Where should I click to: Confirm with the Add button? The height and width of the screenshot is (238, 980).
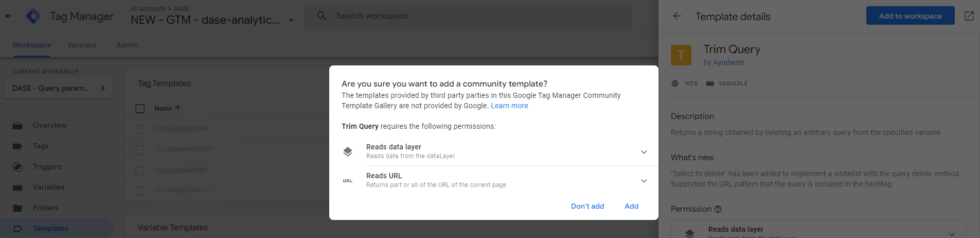tap(632, 206)
